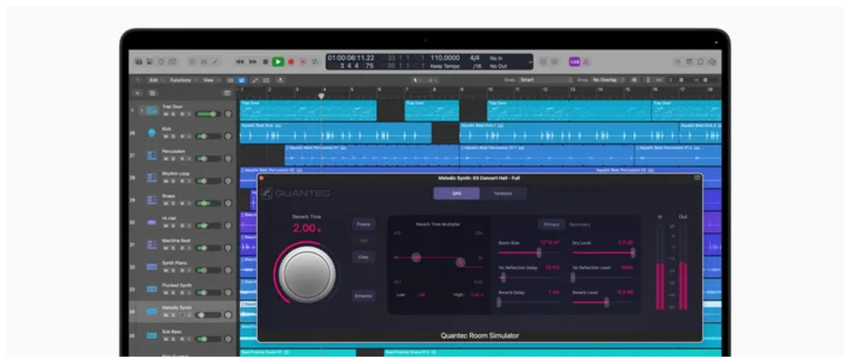Open the Inspector from the control bar
The width and height of the screenshot is (868, 363).
(150, 62)
